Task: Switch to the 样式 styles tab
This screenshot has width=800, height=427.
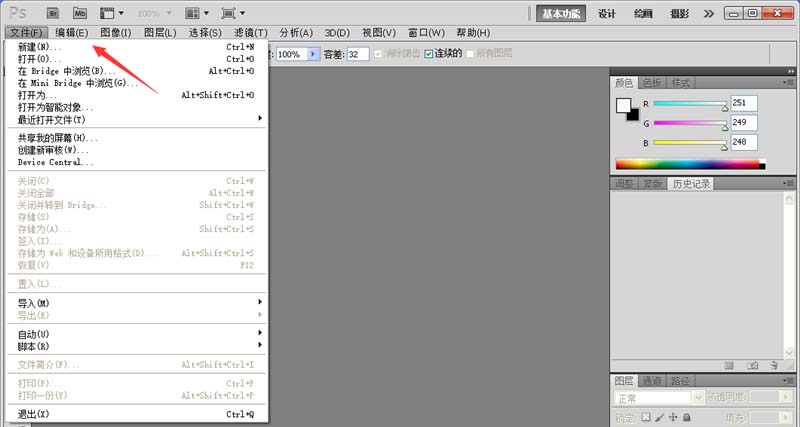Action: [680, 83]
